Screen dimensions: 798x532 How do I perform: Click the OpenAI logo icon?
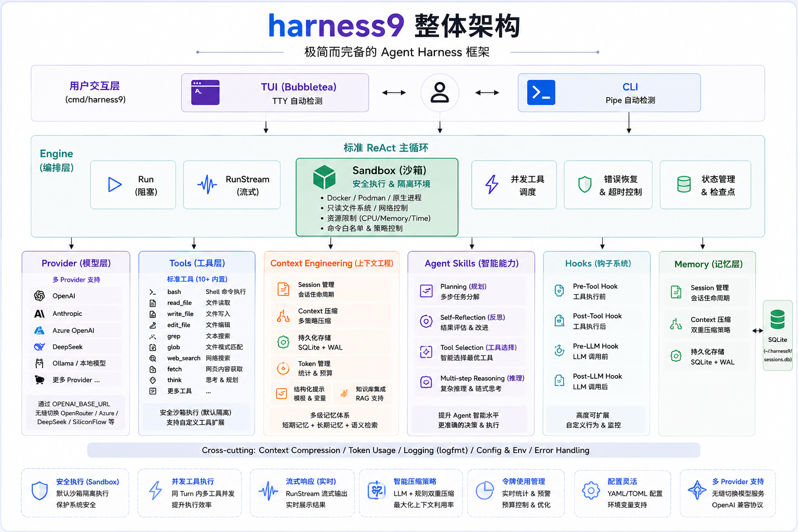pyautogui.click(x=39, y=296)
